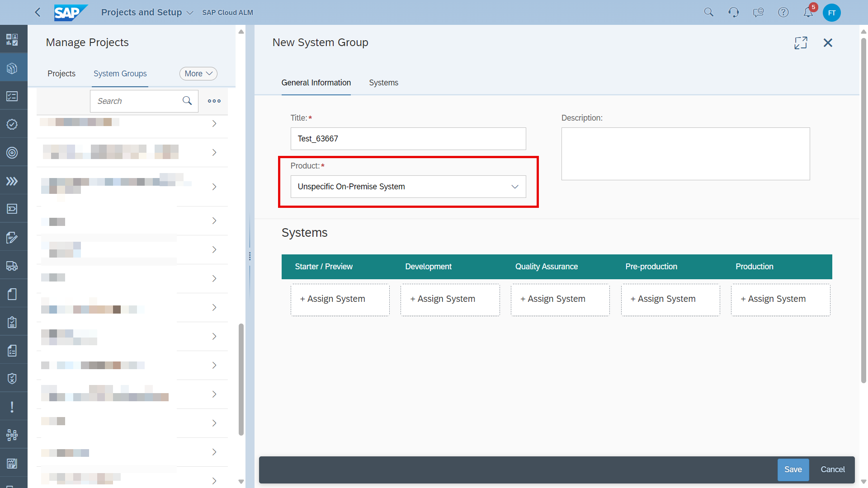This screenshot has width=868, height=488.
Task: Click the back arrow beside SAP logo
Action: (38, 13)
